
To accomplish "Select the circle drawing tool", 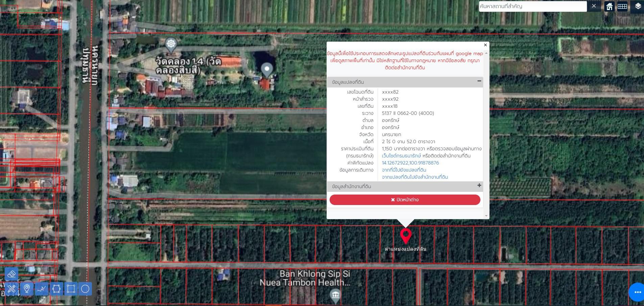I will 86,289.
